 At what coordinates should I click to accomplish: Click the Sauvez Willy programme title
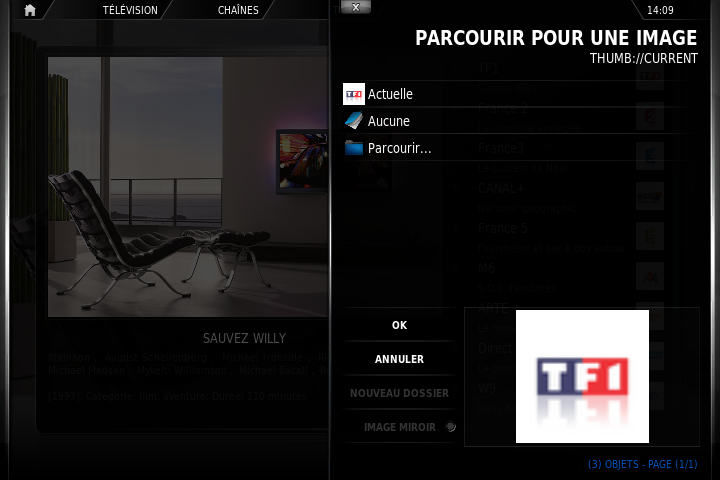[x=244, y=338]
